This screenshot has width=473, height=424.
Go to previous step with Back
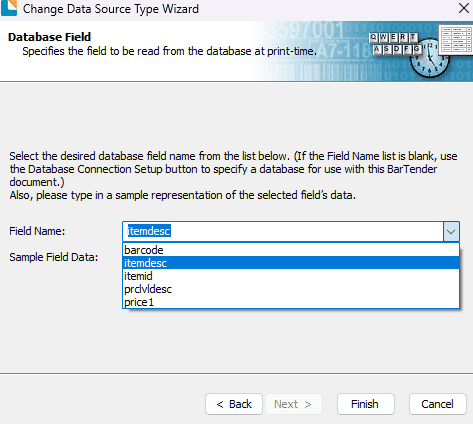click(234, 404)
